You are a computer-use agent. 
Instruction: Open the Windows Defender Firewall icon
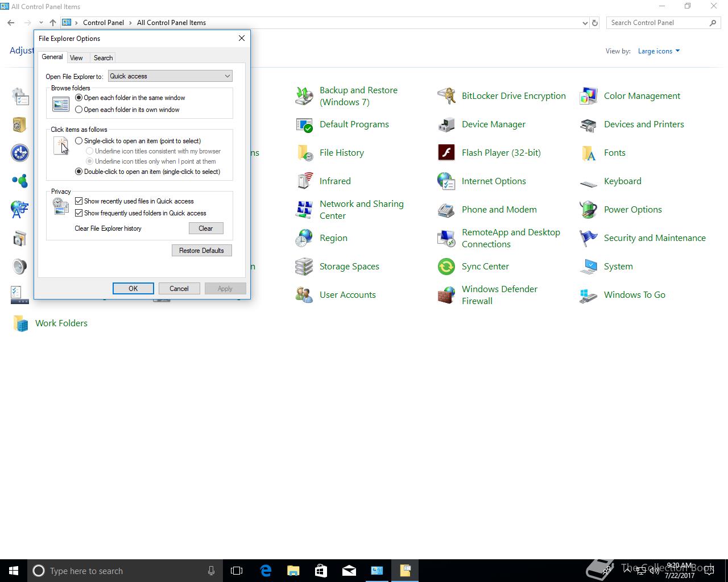pos(446,295)
